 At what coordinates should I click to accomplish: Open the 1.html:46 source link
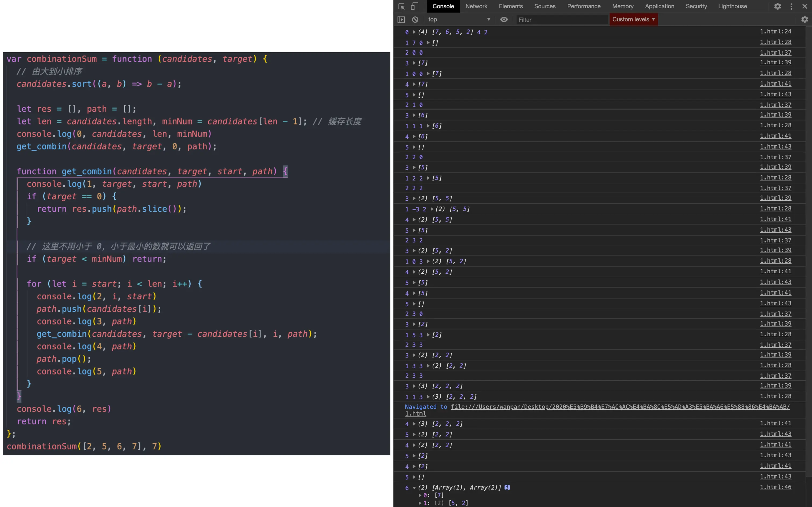775,487
